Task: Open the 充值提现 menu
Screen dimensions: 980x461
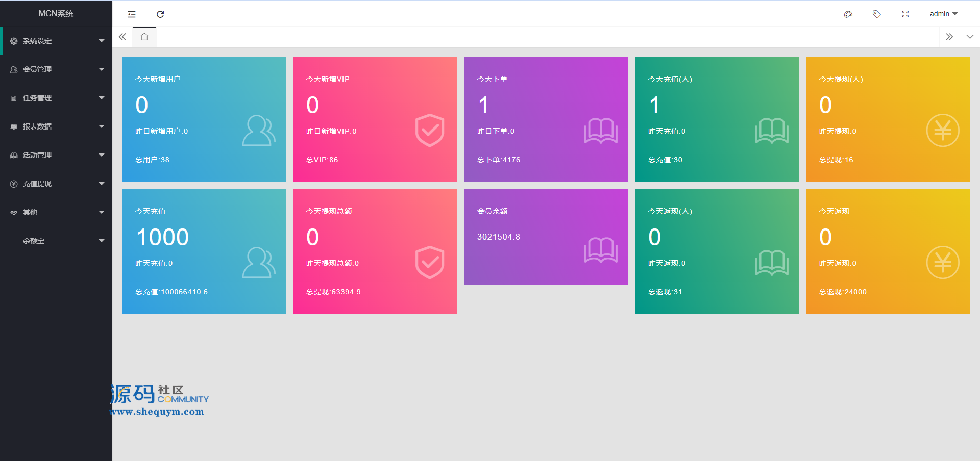Action: click(56, 184)
